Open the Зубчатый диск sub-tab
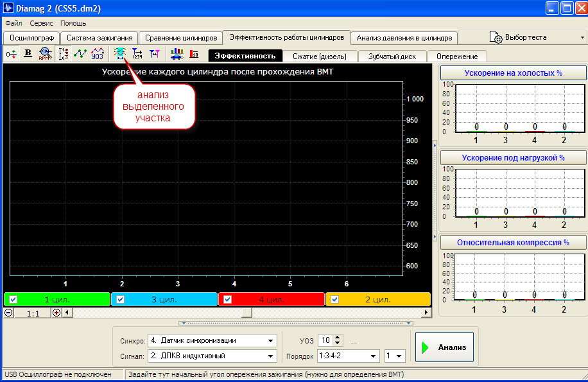 coord(392,56)
